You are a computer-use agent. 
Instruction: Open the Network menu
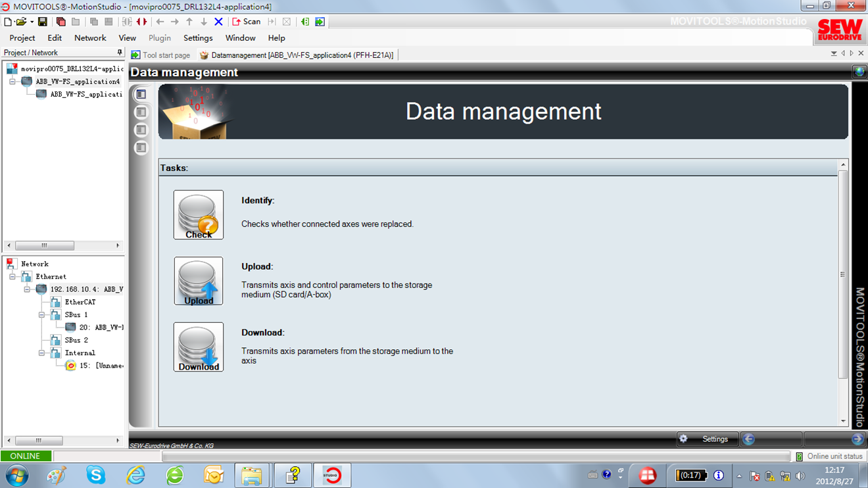click(90, 38)
